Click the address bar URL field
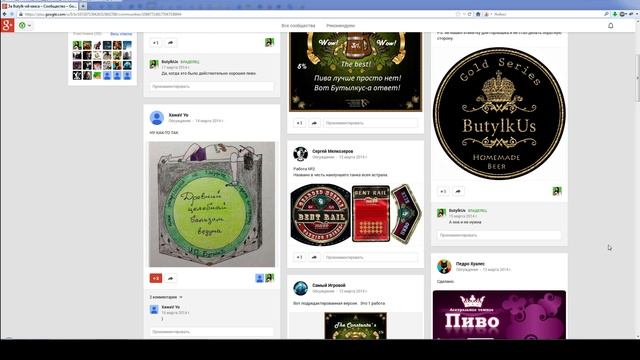 click(237, 14)
